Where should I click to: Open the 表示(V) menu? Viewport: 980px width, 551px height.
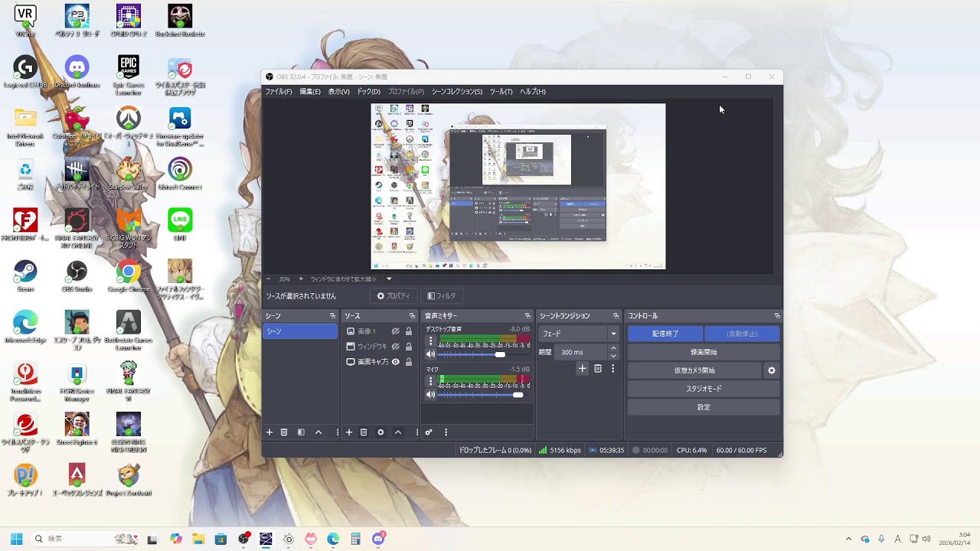339,92
